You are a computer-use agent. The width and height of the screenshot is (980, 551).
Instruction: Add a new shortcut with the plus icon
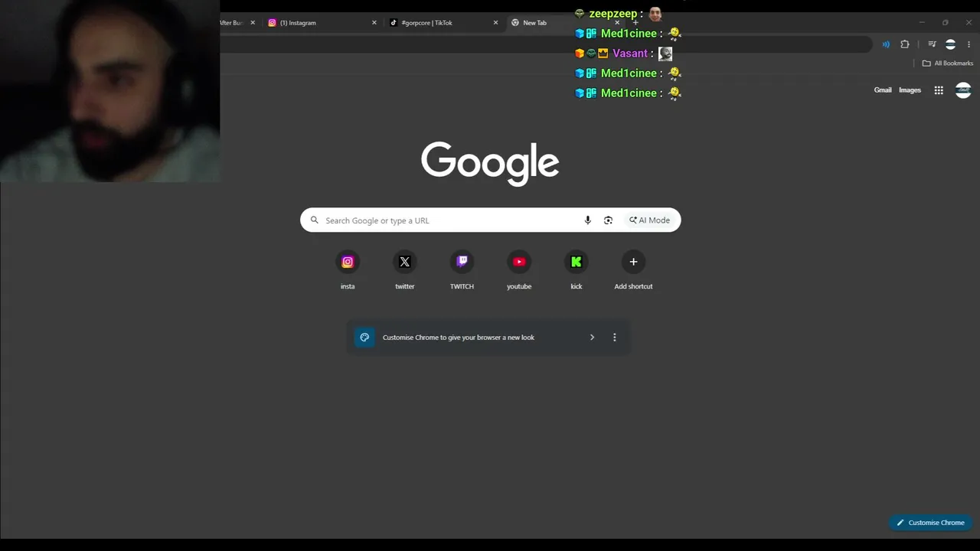pos(633,262)
